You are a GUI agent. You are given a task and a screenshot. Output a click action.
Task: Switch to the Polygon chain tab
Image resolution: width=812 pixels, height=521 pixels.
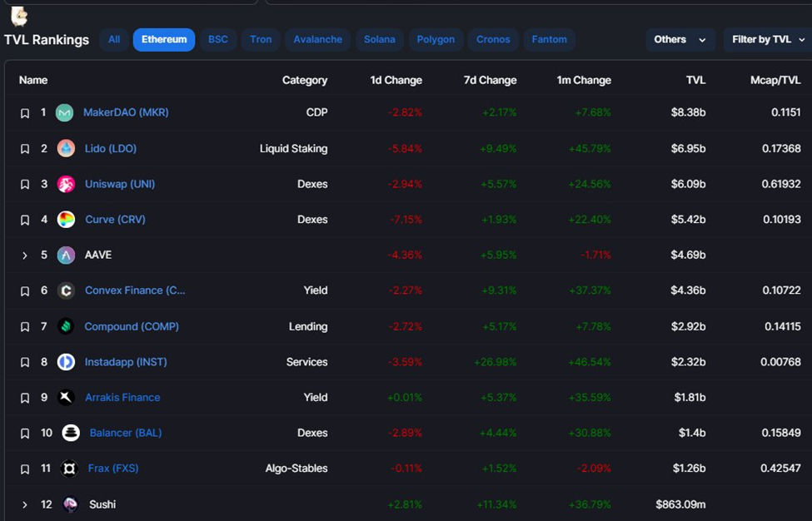436,40
